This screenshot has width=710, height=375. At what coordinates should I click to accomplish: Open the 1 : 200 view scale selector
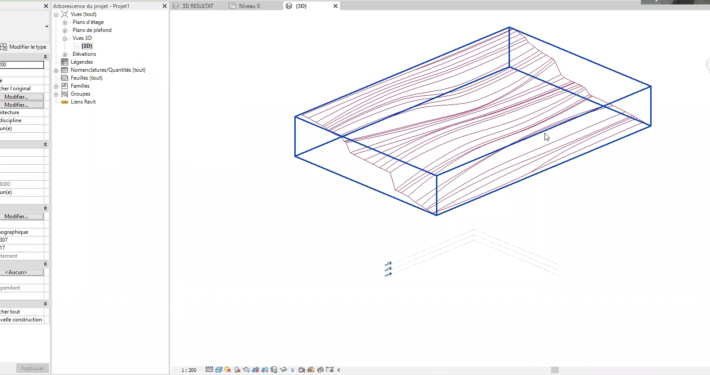point(189,370)
